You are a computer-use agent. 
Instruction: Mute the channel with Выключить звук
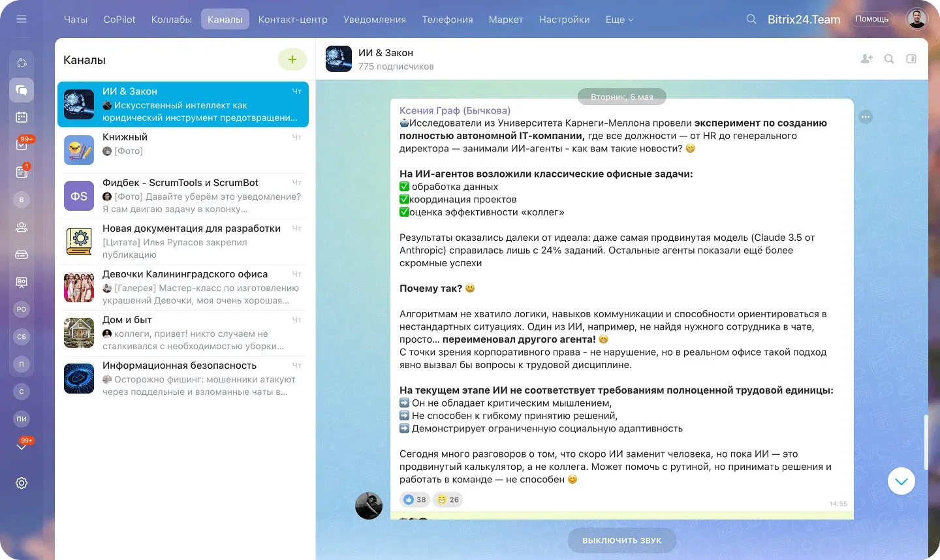[621, 540]
